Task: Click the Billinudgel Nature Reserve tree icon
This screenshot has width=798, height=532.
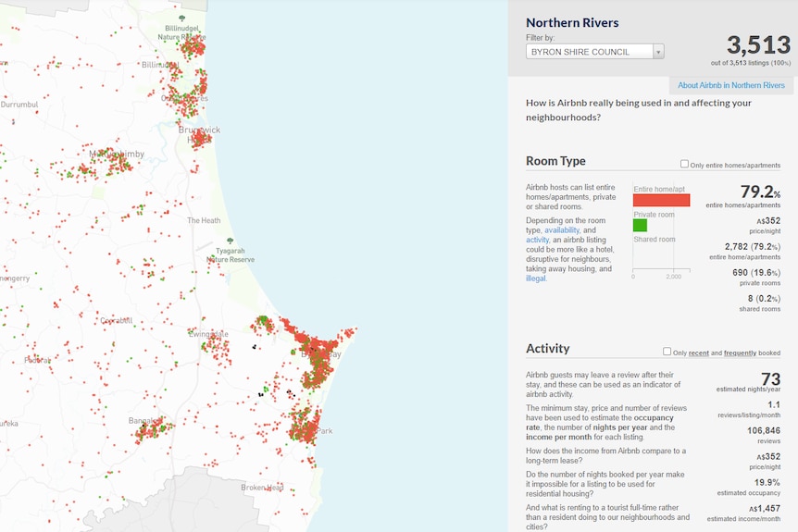Action: tap(181, 19)
